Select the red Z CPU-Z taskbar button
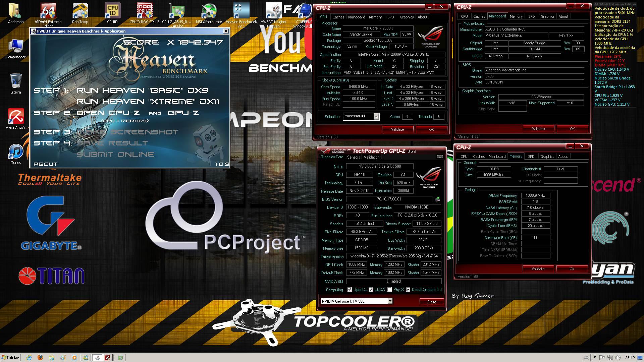 108,358
